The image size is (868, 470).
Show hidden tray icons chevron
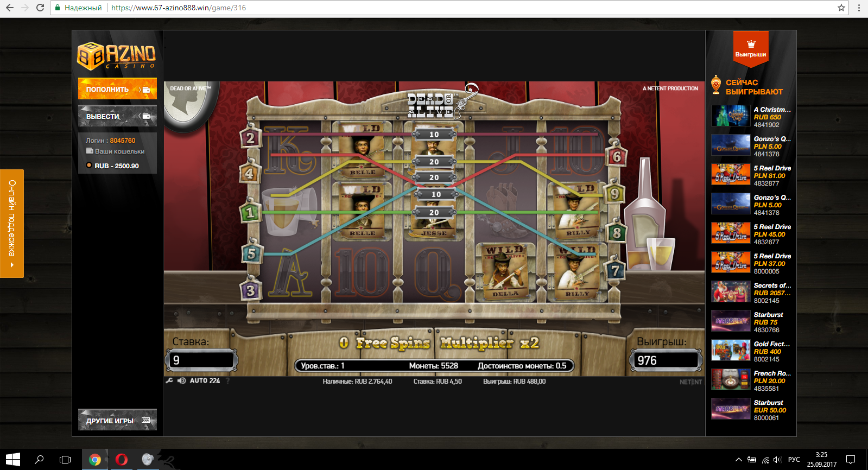[738, 460]
